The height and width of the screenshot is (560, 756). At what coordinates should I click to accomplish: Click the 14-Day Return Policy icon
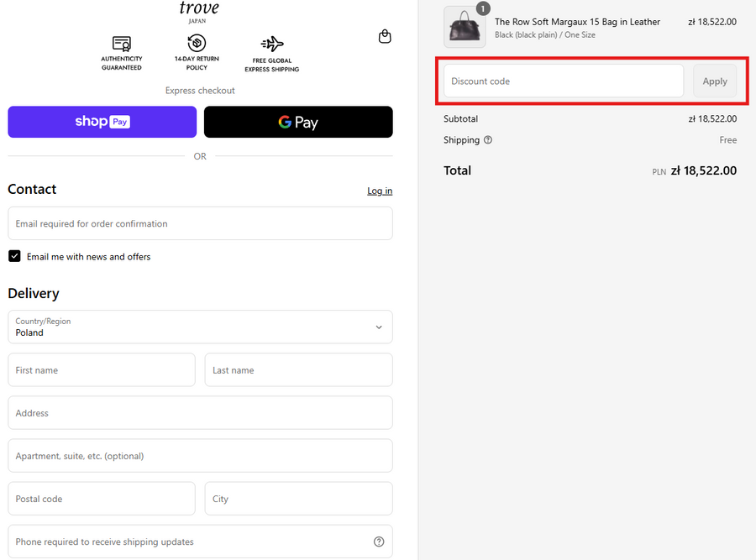pos(197,43)
